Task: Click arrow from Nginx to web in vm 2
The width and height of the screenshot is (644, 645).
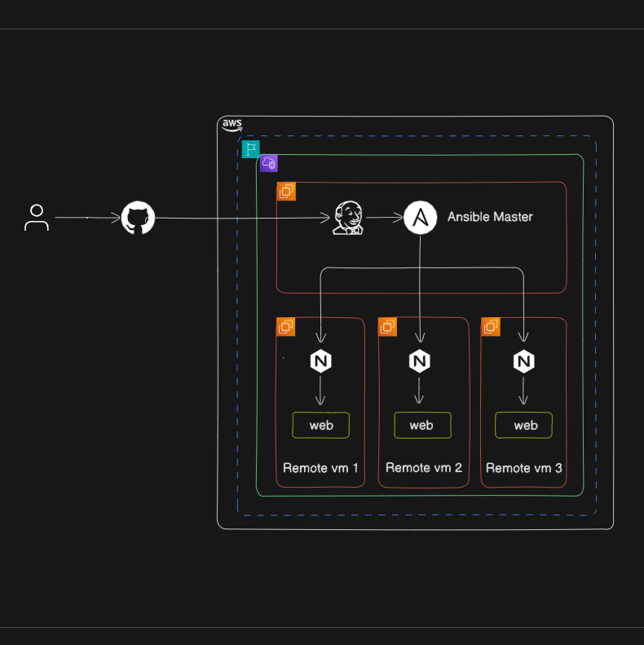Action: point(419,391)
